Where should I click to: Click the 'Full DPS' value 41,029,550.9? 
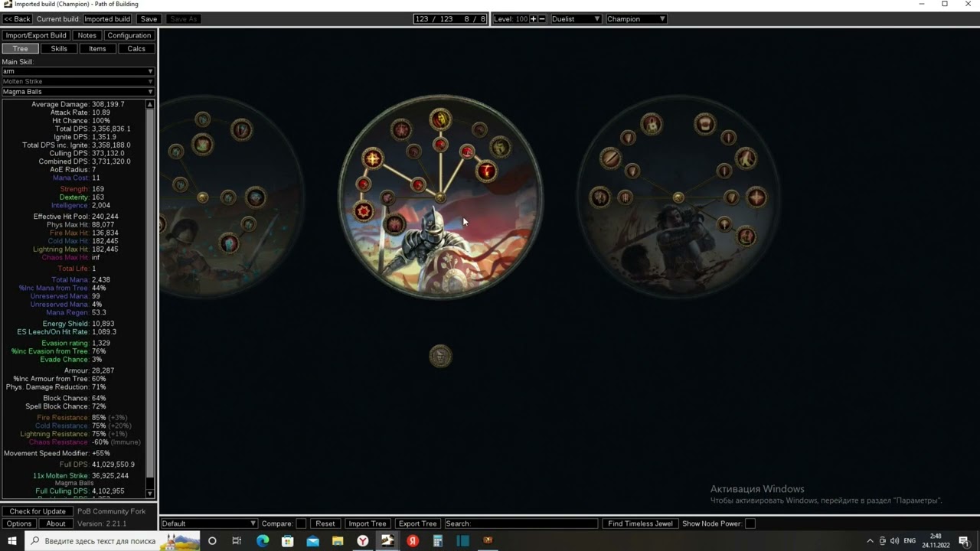pyautogui.click(x=113, y=465)
